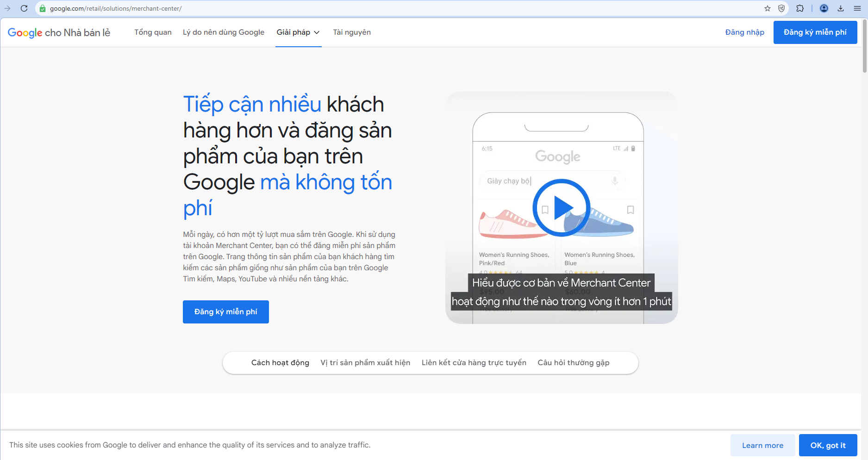
Task: Open the browser profile avatar icon
Action: pyautogui.click(x=824, y=8)
